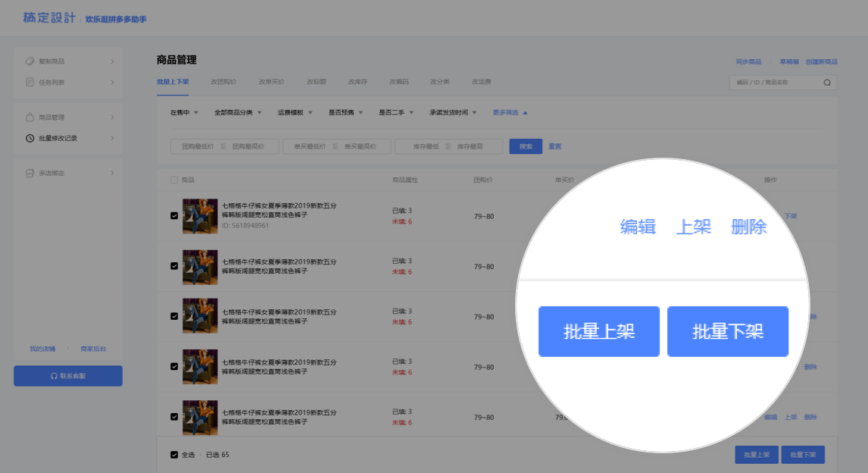Select the 批量修改记录 clock icon

point(30,139)
